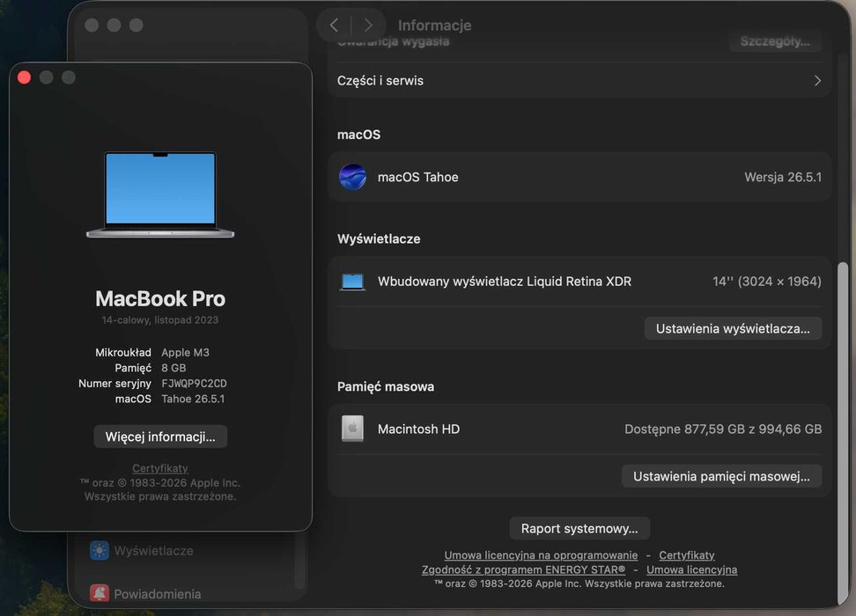Open Certyfikaty link in Informacje window footer
The width and height of the screenshot is (856, 616).
687,555
